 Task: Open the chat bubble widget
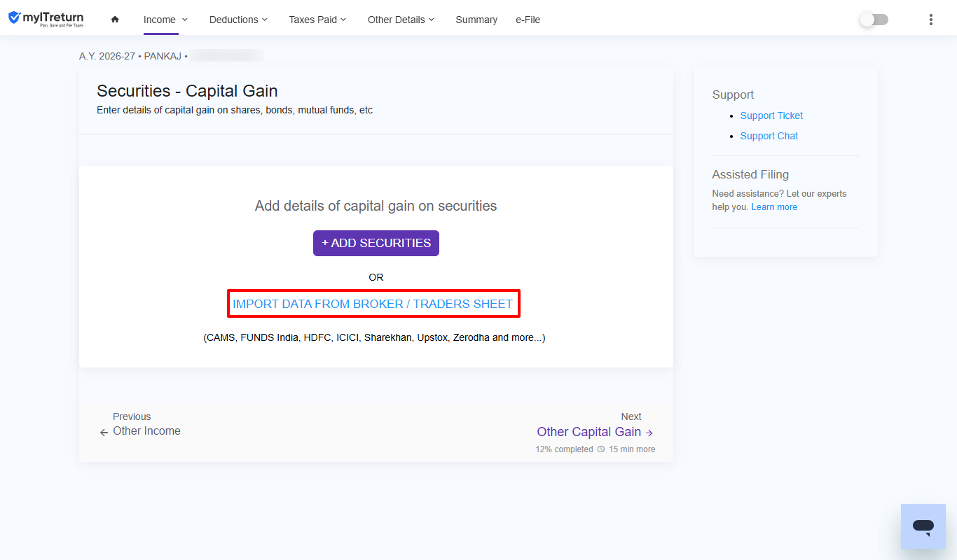pos(923,526)
